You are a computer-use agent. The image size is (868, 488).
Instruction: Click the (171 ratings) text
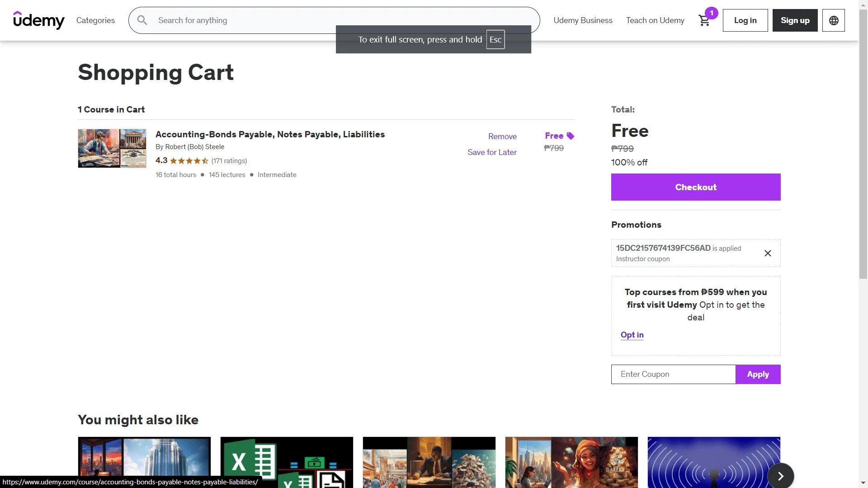coord(229,161)
